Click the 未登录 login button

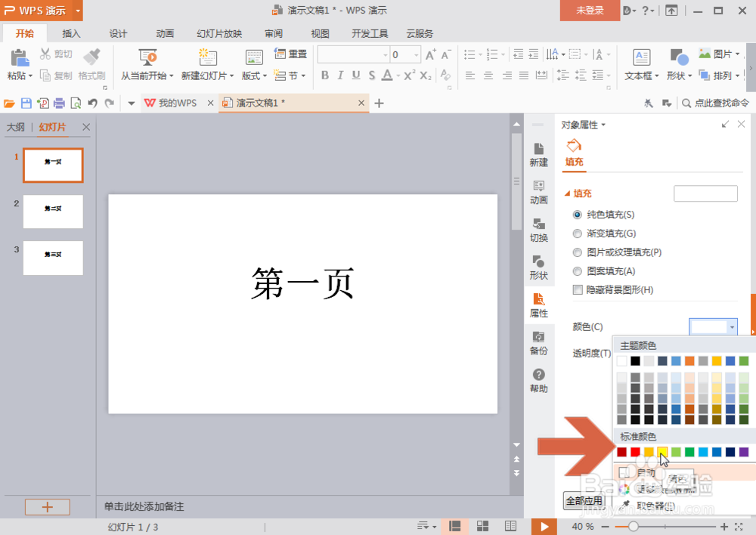[x=590, y=11]
